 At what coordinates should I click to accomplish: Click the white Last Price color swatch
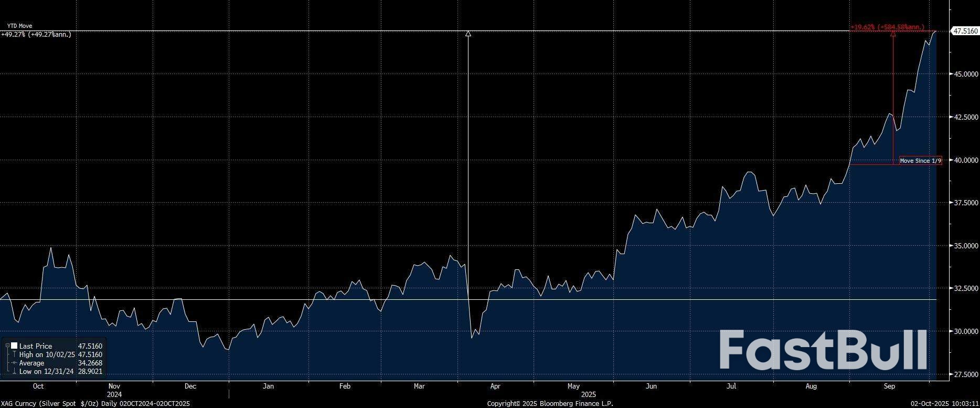click(x=14, y=346)
